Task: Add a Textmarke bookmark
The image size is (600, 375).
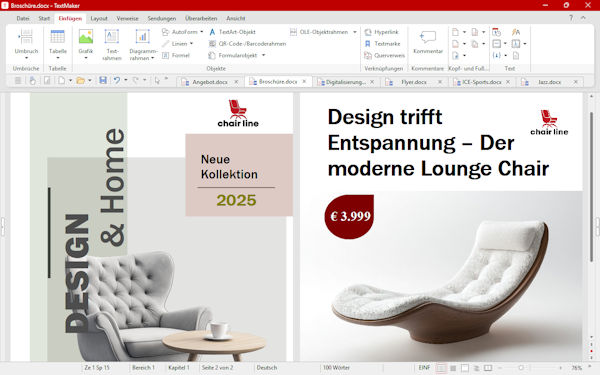Action: point(382,44)
